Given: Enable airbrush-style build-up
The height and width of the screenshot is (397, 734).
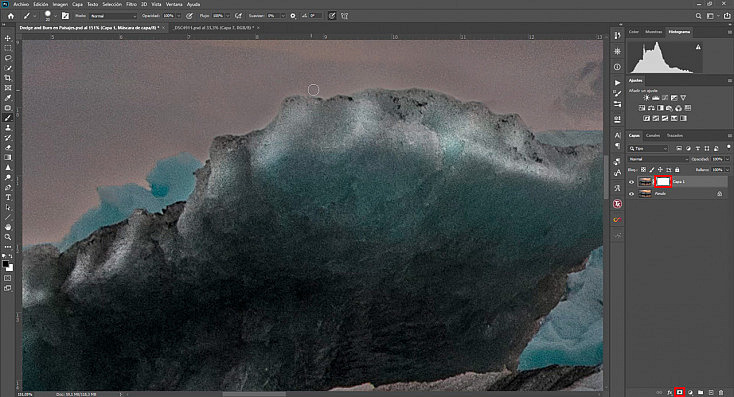Looking at the screenshot, I should coord(238,16).
